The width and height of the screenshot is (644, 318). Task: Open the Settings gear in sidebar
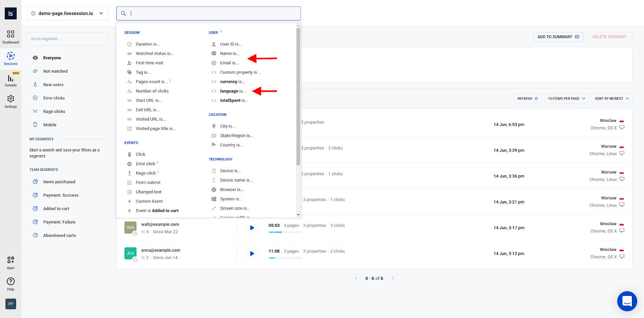pos(10,101)
